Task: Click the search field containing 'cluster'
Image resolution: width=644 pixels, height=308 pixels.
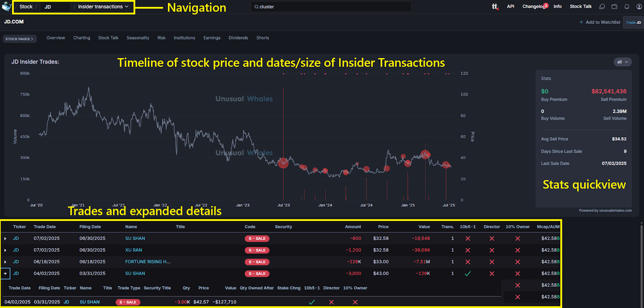Action: pos(331,7)
